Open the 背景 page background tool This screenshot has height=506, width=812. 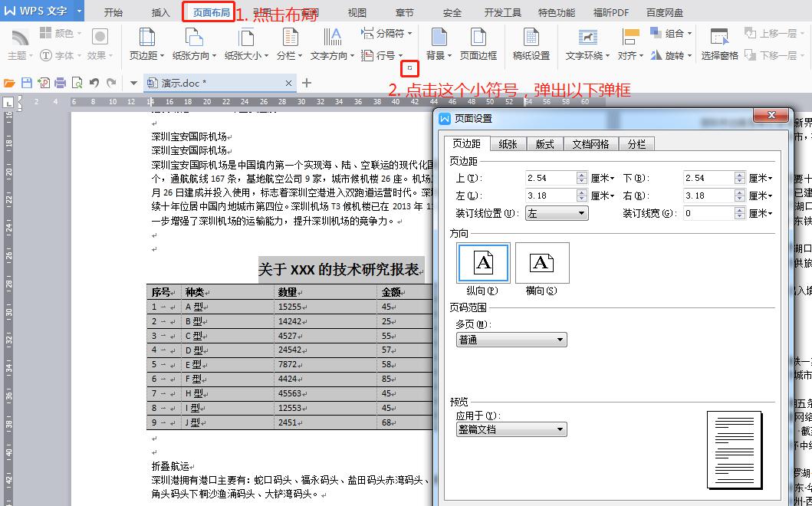(x=439, y=44)
